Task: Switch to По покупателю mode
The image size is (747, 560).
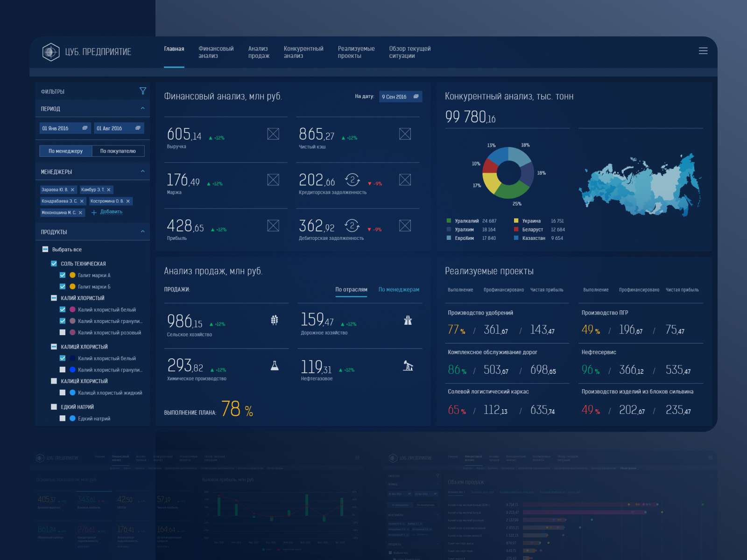Action: coord(119,151)
